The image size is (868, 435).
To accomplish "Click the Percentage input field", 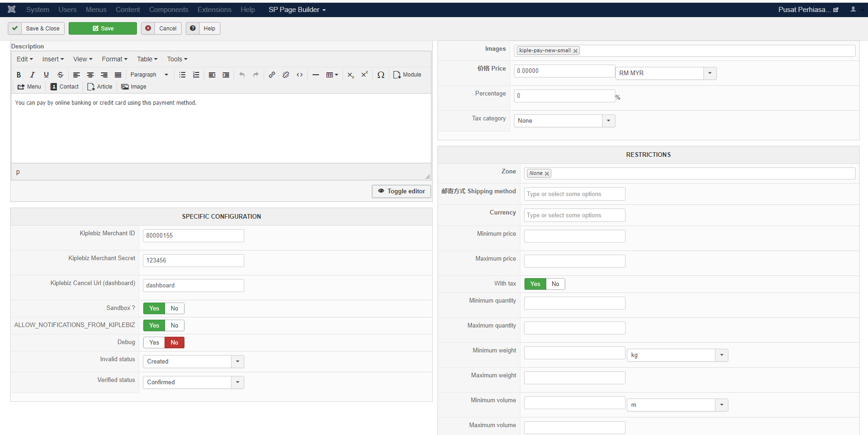I will pos(564,96).
